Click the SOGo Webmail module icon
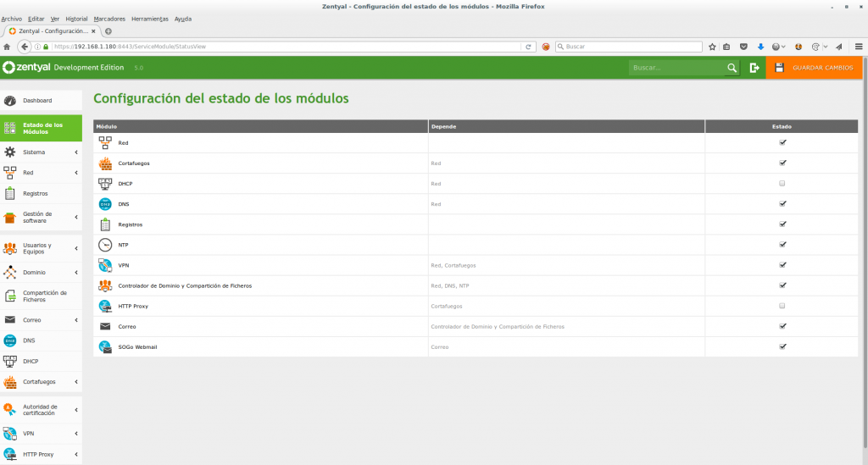This screenshot has height=465, width=868. (105, 346)
